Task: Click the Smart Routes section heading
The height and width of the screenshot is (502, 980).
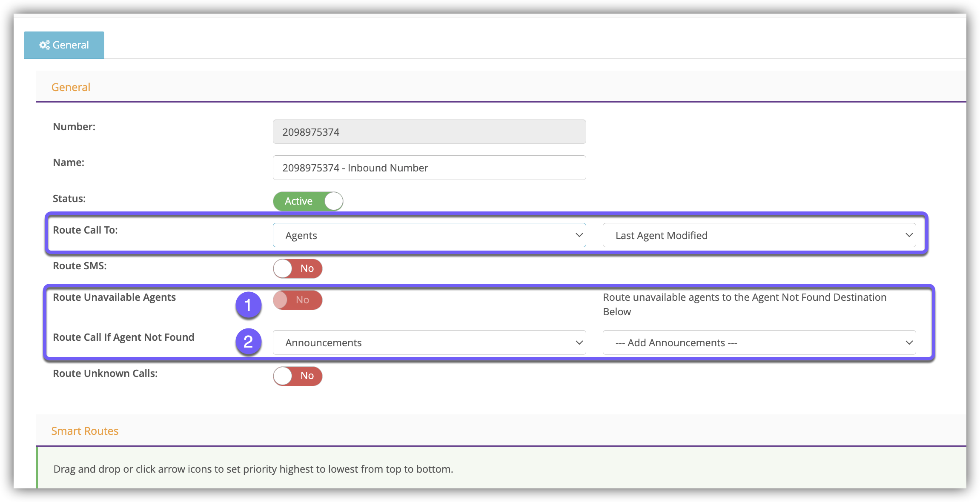Action: [x=85, y=431]
